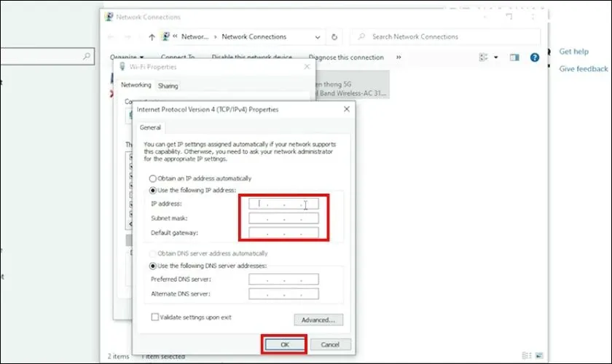Image resolution: width=612 pixels, height=364 pixels.
Task: Go up one folder level arrow
Action: (x=152, y=37)
